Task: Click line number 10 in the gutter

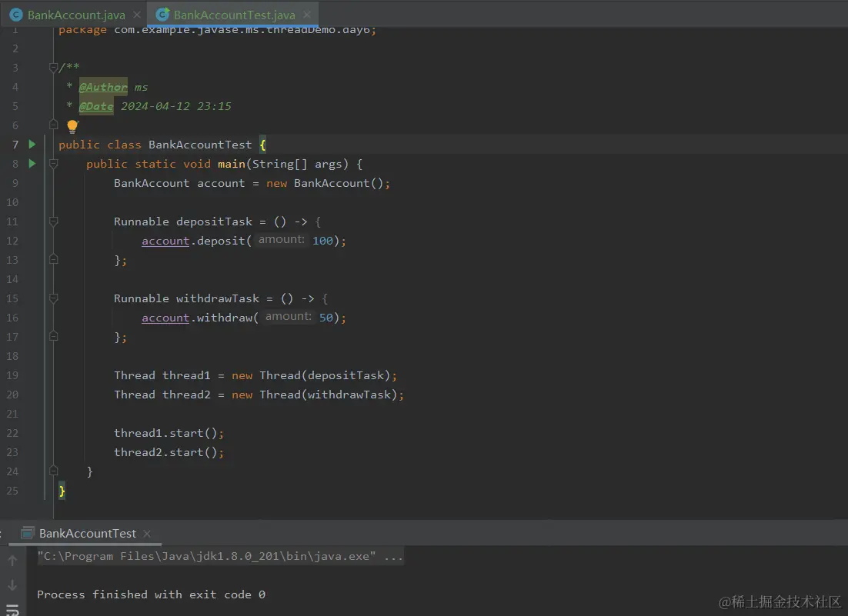Action: tap(12, 202)
